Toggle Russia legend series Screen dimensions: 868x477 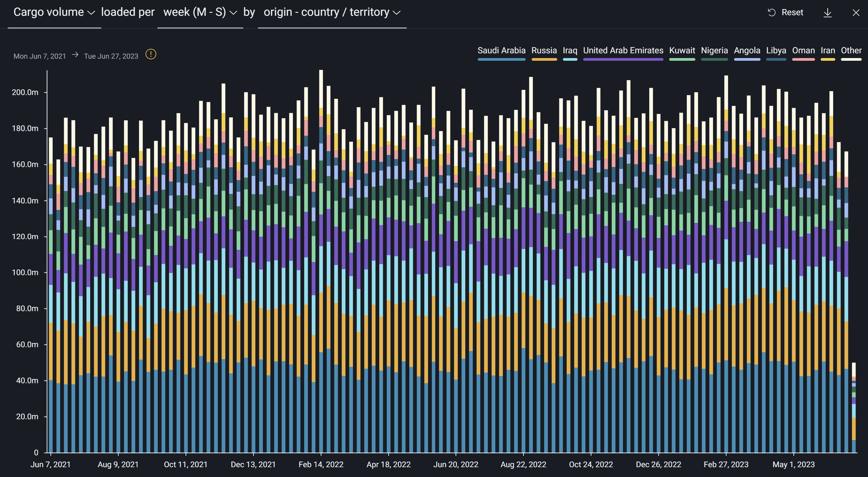pos(544,53)
